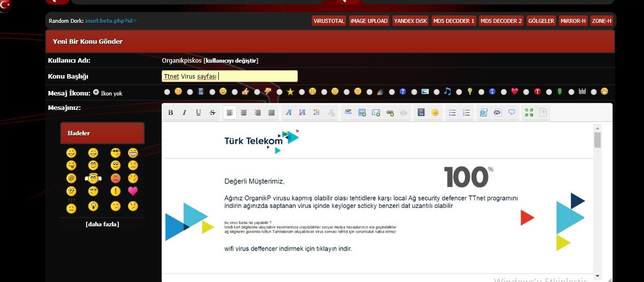
Task: Insert an email link
Action: tap(376, 113)
